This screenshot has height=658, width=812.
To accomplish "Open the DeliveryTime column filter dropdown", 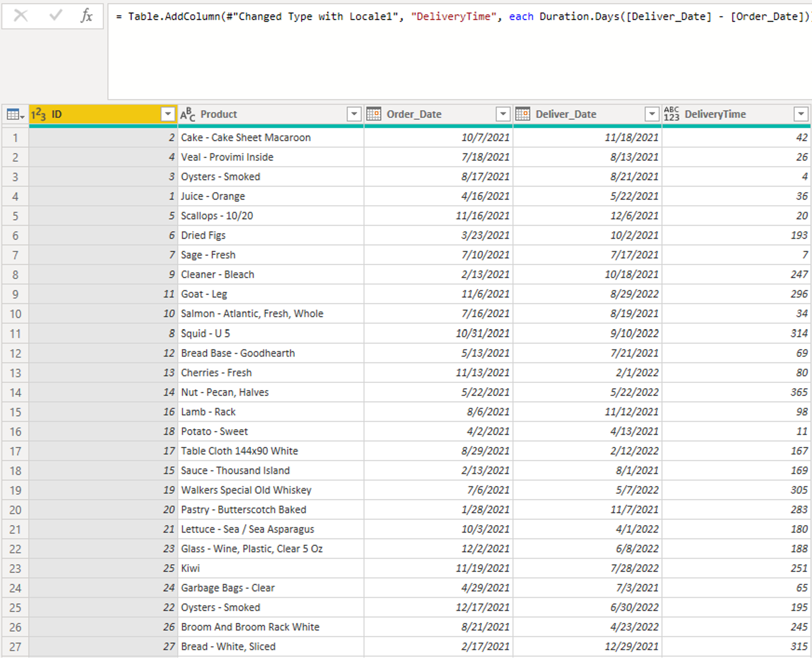I will (x=801, y=114).
